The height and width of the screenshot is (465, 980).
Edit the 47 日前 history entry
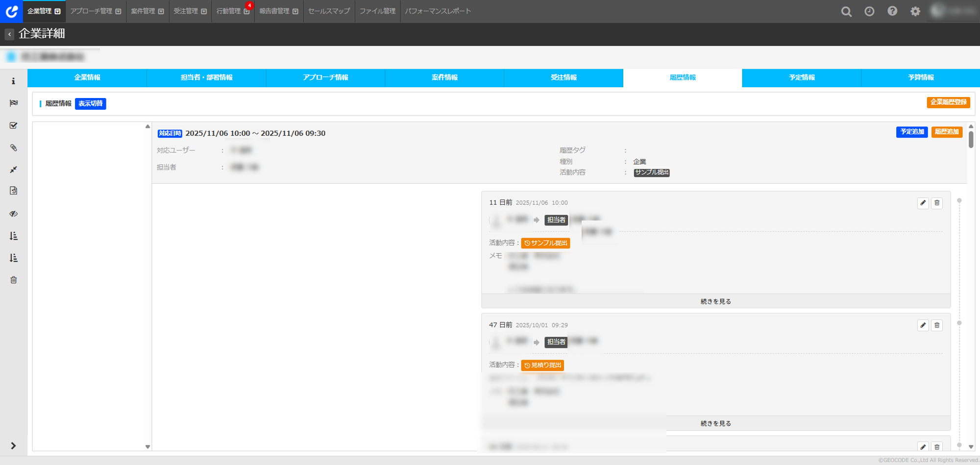tap(923, 325)
